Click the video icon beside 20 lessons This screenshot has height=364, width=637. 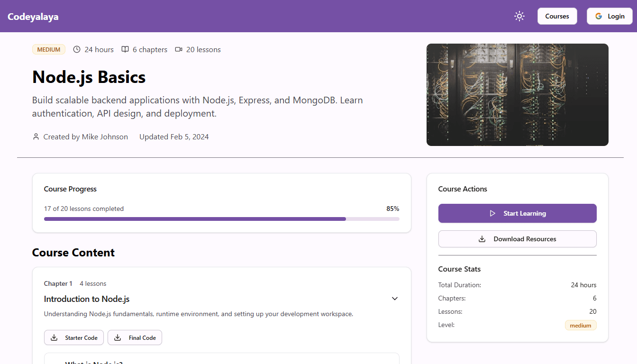coord(179,49)
